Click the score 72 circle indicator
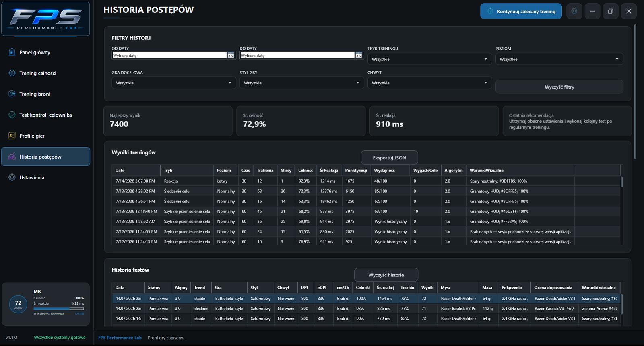 point(18,305)
